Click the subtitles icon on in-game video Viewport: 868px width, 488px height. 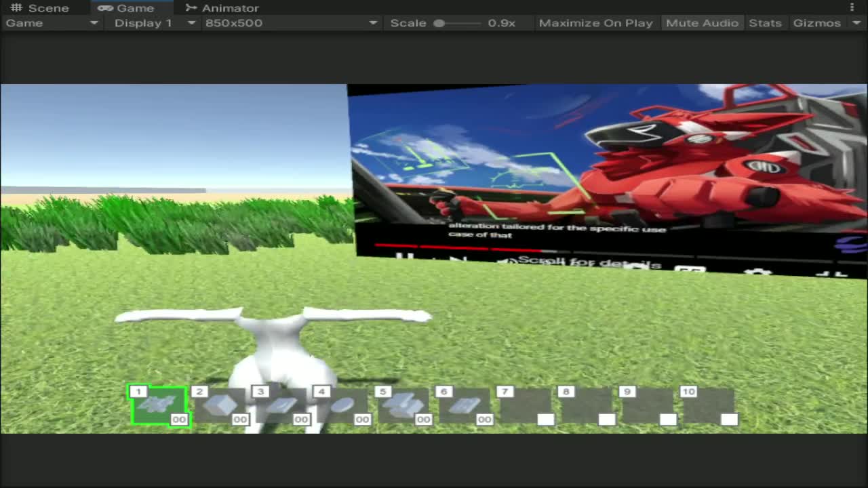pyautogui.click(x=690, y=270)
